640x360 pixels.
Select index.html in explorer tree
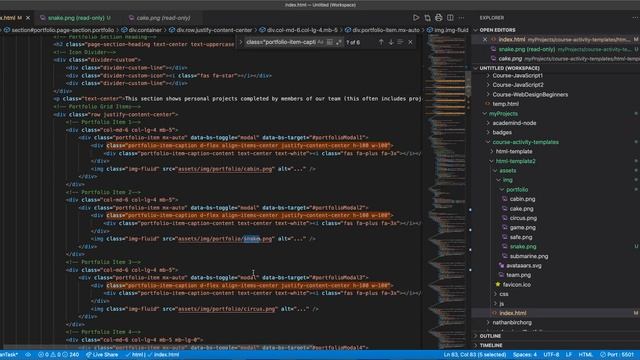[x=513, y=313]
